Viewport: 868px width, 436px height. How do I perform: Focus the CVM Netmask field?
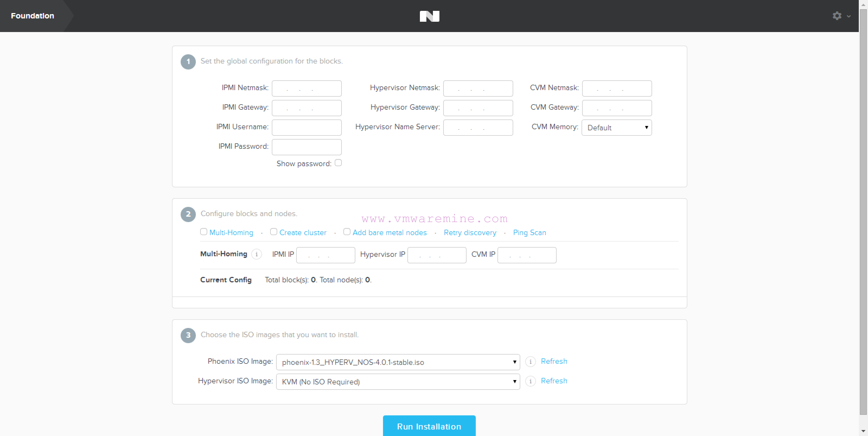click(617, 88)
